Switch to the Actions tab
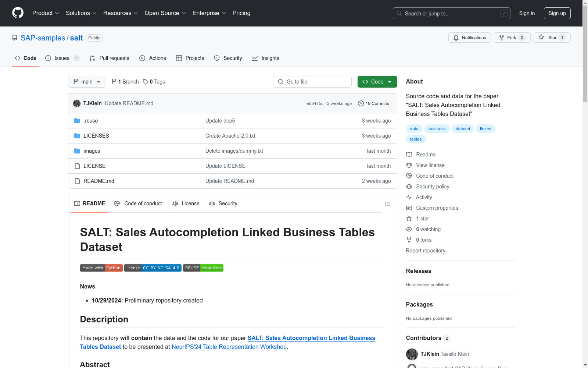The height and width of the screenshot is (368, 588). (153, 58)
